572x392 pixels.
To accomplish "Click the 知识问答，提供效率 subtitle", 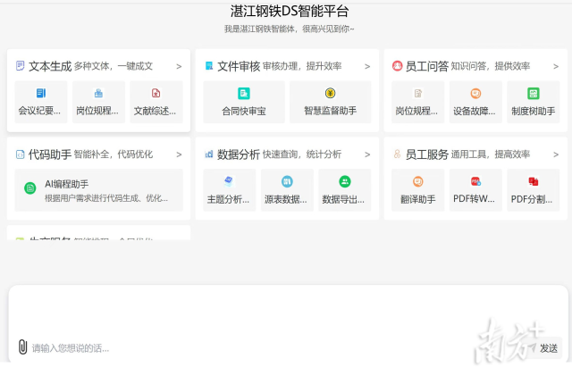I will [491, 66].
